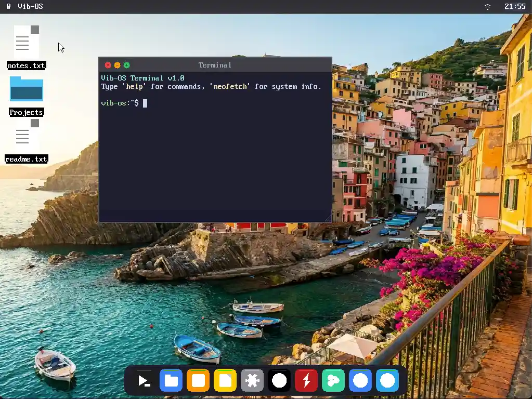Click the gray gear settings icon in the dock
Viewport: 532px width, 399px height.
point(252,380)
